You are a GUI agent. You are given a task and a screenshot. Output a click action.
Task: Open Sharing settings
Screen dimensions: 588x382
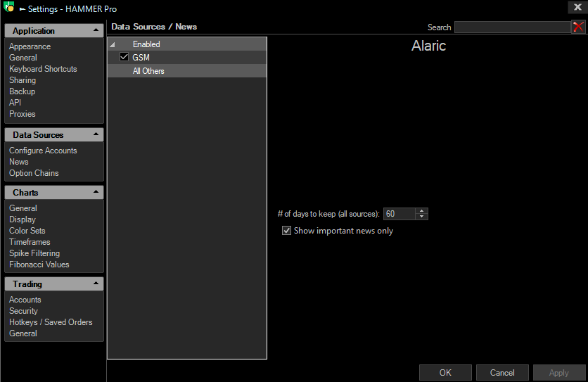[23, 80]
